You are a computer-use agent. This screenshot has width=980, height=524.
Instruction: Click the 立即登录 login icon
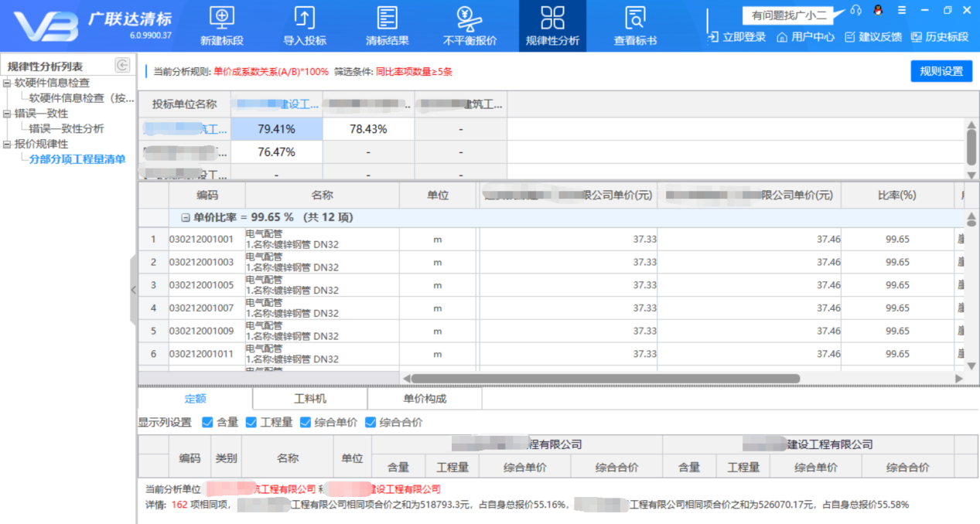coord(714,36)
